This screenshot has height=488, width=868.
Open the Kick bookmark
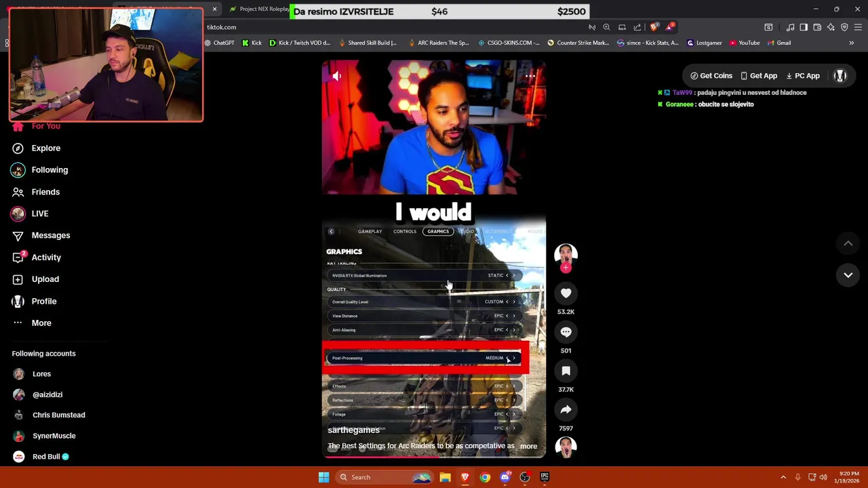click(x=252, y=43)
